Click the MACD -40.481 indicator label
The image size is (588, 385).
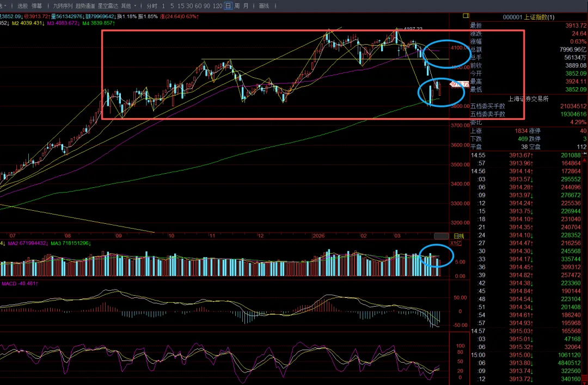tap(20, 284)
